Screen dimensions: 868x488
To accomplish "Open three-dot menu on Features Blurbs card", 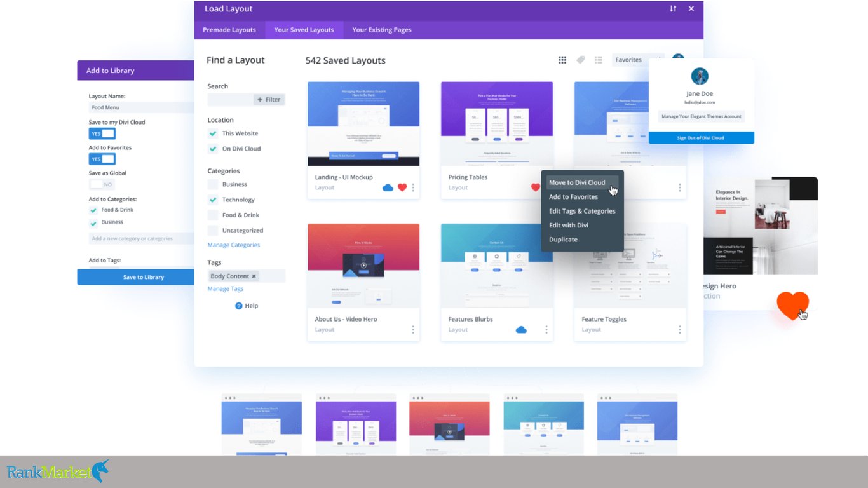I will (546, 330).
